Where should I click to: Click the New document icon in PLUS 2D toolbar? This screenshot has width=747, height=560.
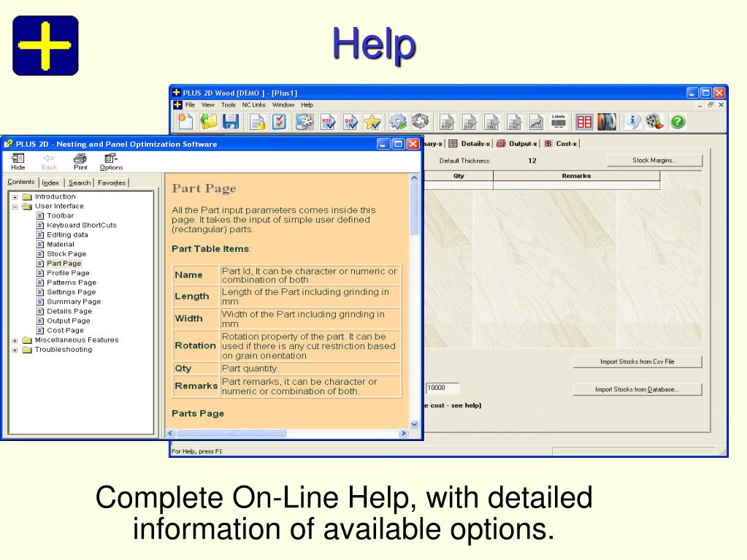pos(185,122)
